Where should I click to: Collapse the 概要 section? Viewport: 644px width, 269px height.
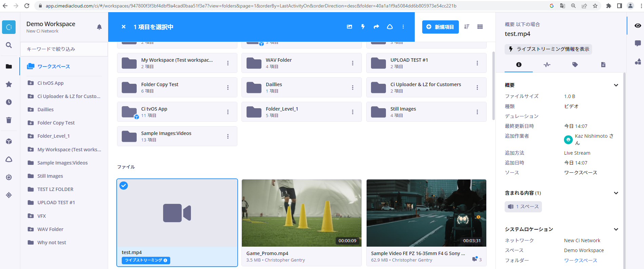pyautogui.click(x=616, y=85)
